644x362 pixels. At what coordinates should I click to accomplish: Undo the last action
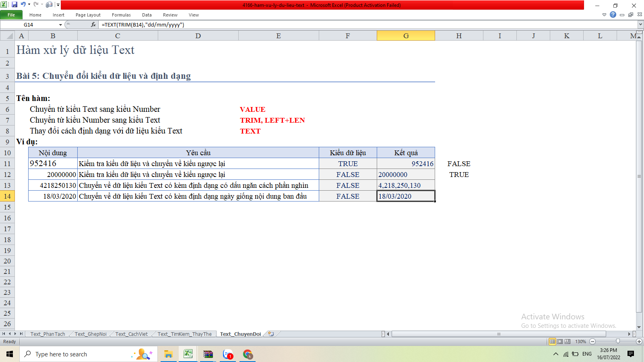click(x=23, y=5)
